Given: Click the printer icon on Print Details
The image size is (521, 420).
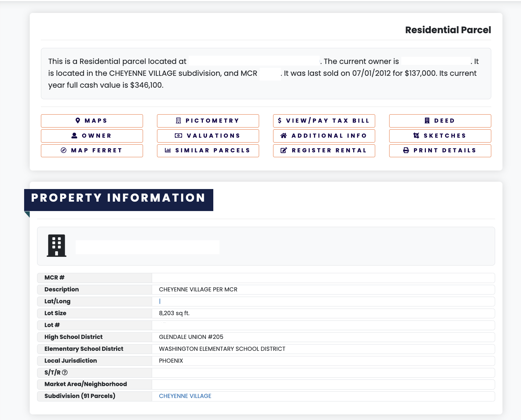Looking at the screenshot, I should [406, 150].
